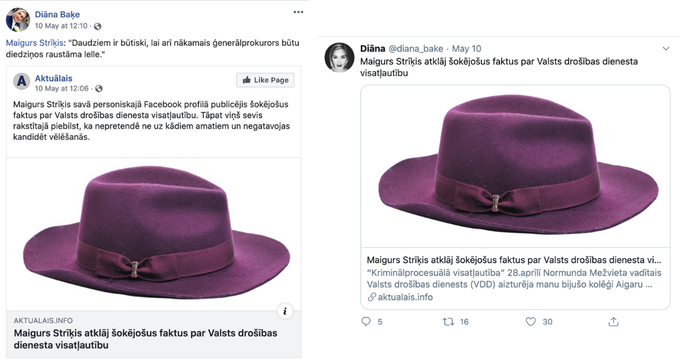The height and width of the screenshot is (360, 685).
Task: Expand the tweet options chevron
Action: (x=665, y=48)
